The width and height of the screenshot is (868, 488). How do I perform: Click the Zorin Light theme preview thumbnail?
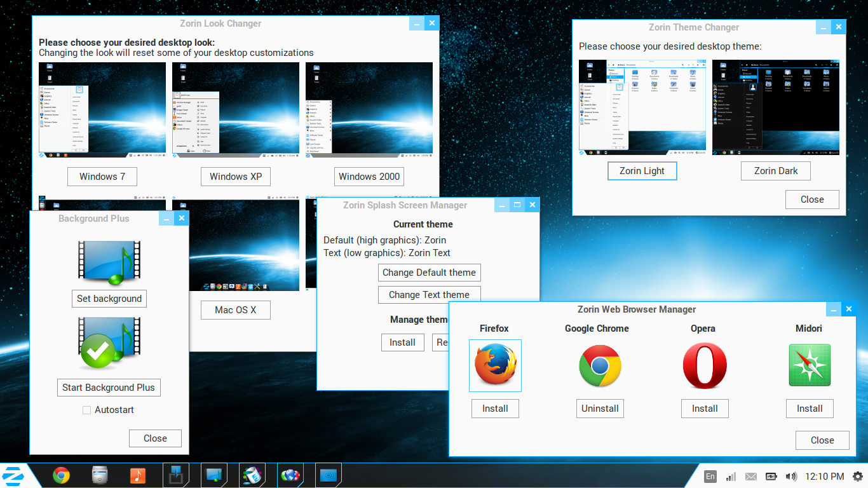(x=642, y=107)
